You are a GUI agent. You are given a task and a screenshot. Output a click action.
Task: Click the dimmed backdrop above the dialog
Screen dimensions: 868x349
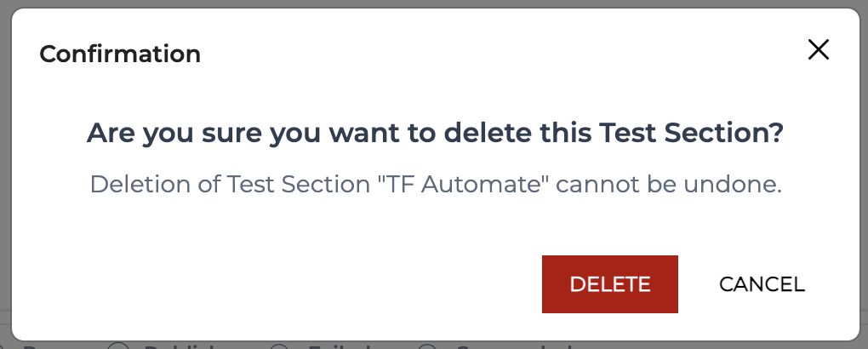click(x=434, y=3)
